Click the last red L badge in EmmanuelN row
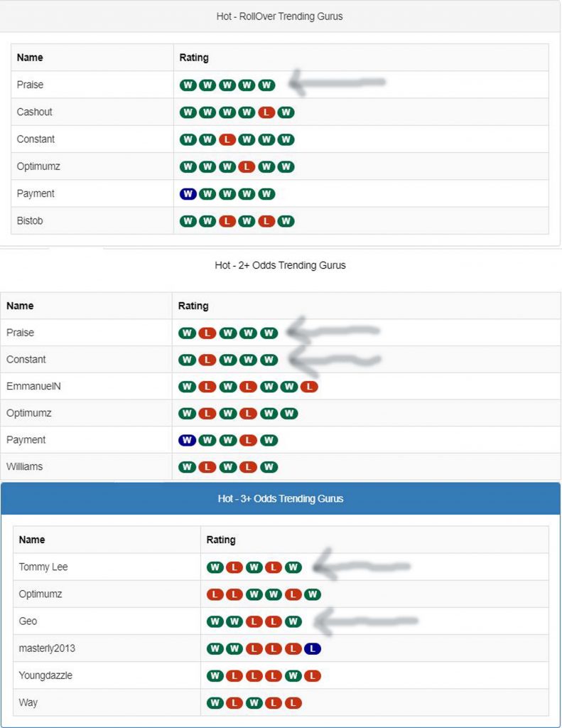Image resolution: width=562 pixels, height=728 pixels. pos(309,386)
